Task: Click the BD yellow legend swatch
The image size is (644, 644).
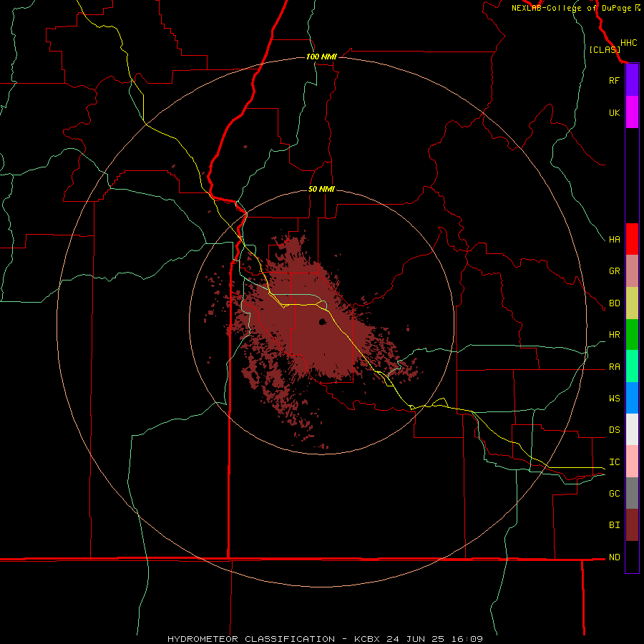Action: click(x=632, y=303)
